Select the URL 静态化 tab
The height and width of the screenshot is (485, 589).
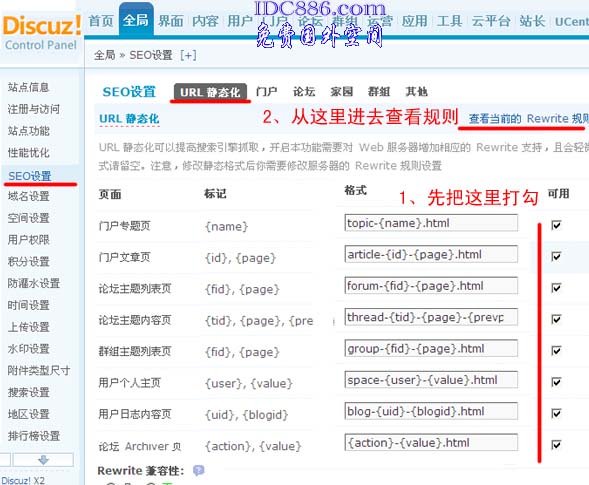[x=210, y=92]
